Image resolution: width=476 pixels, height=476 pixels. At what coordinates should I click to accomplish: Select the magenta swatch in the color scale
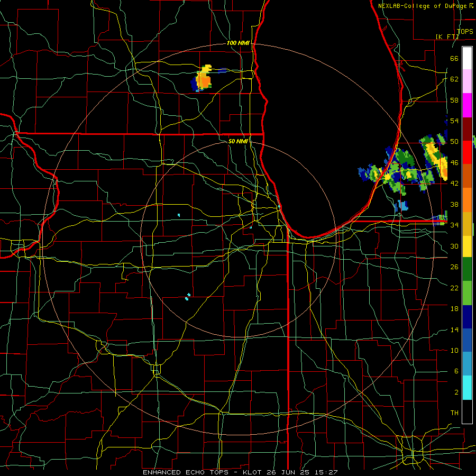[x=467, y=105]
